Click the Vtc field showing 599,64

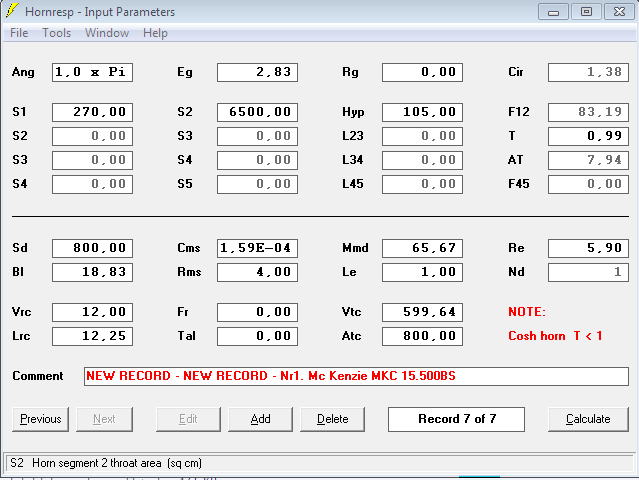(x=422, y=313)
